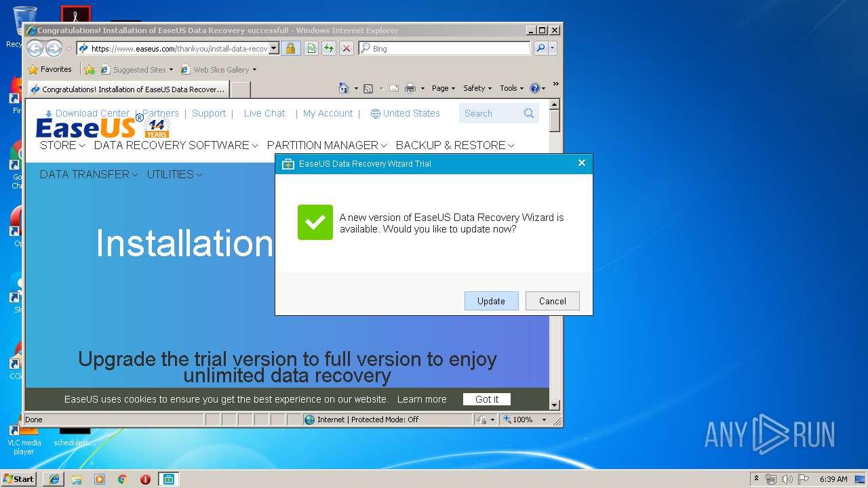Viewport: 868px width, 488px height.
Task: Stop loading with the red X icon
Action: (347, 48)
